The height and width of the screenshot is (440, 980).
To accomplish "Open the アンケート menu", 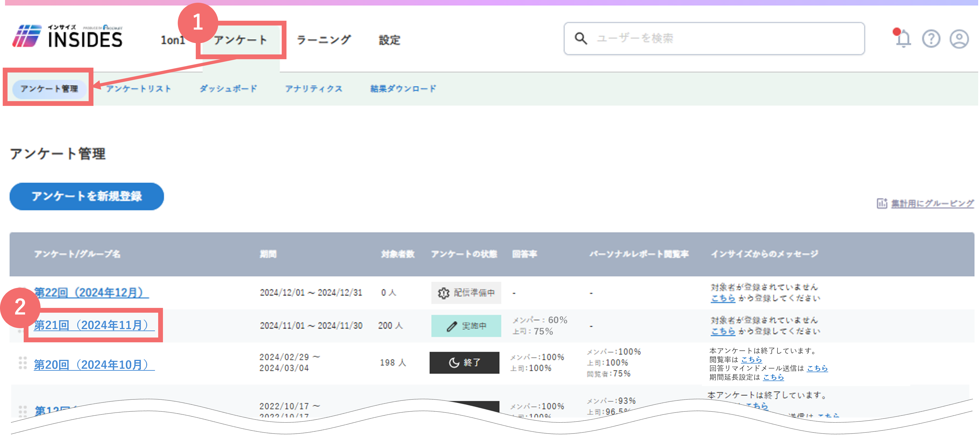I will coord(240,40).
